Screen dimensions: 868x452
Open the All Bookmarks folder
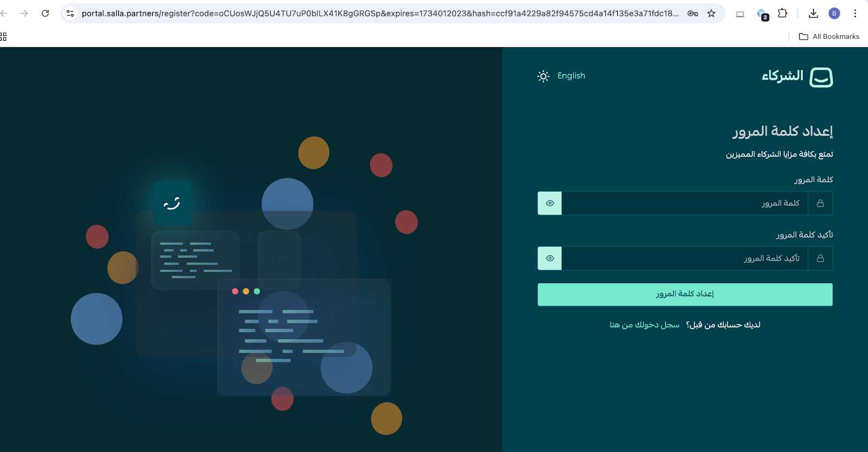pyautogui.click(x=829, y=36)
